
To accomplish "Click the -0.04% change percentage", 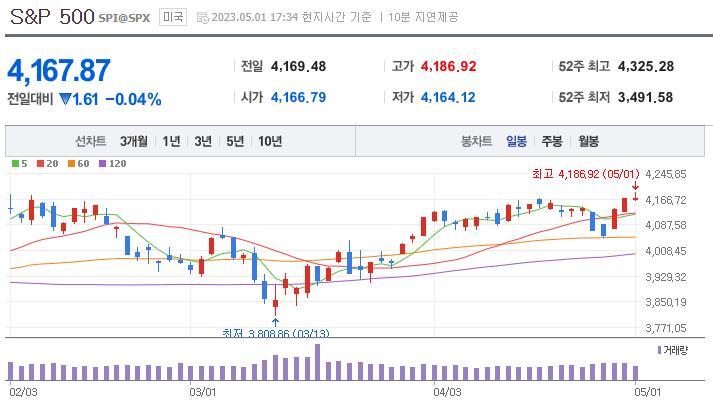I will [133, 99].
